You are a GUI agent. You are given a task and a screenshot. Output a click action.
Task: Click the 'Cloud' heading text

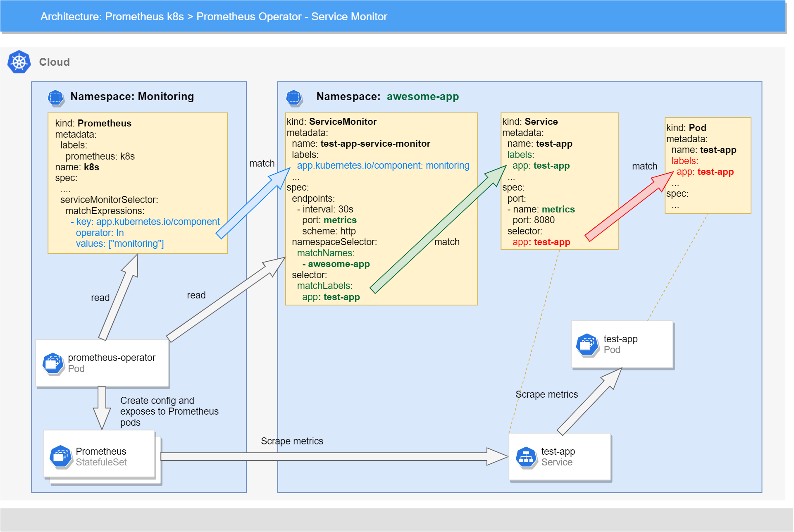[54, 62]
